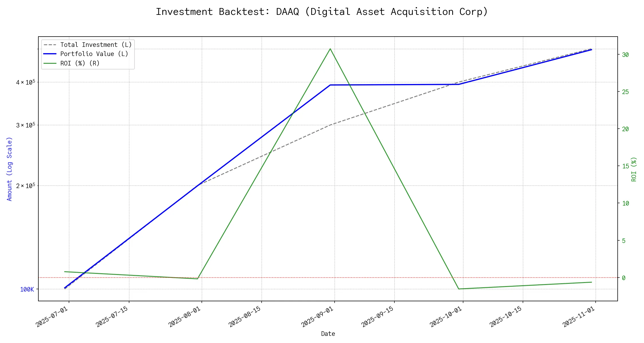Click the green ROI legend line swatch
This screenshot has width=644, height=343.
click(x=50, y=63)
